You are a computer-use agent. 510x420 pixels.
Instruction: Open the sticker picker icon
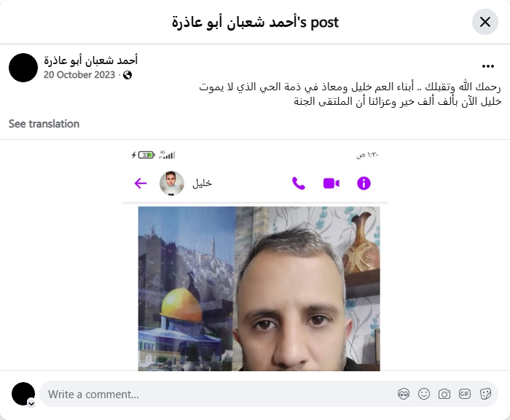coord(485,394)
